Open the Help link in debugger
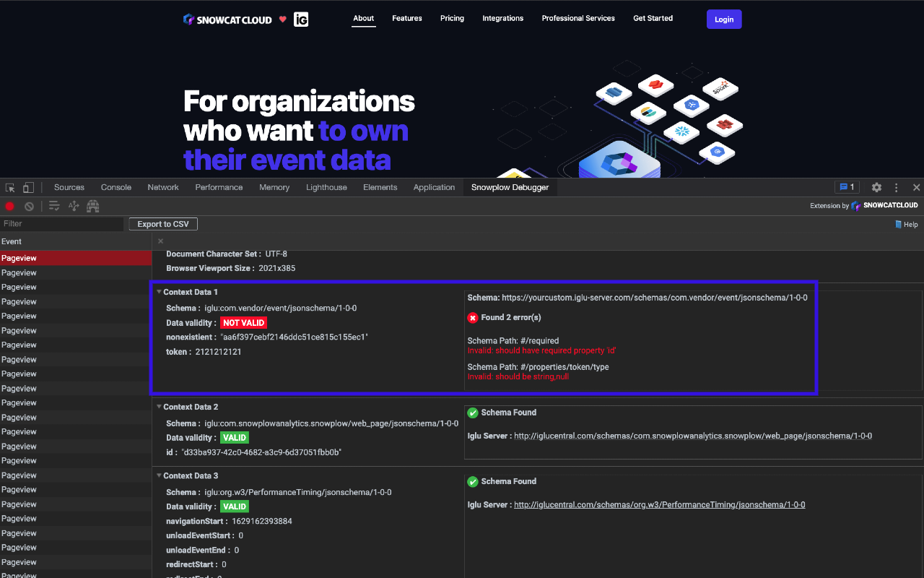Screen dimensions: 924x578 [907, 225]
